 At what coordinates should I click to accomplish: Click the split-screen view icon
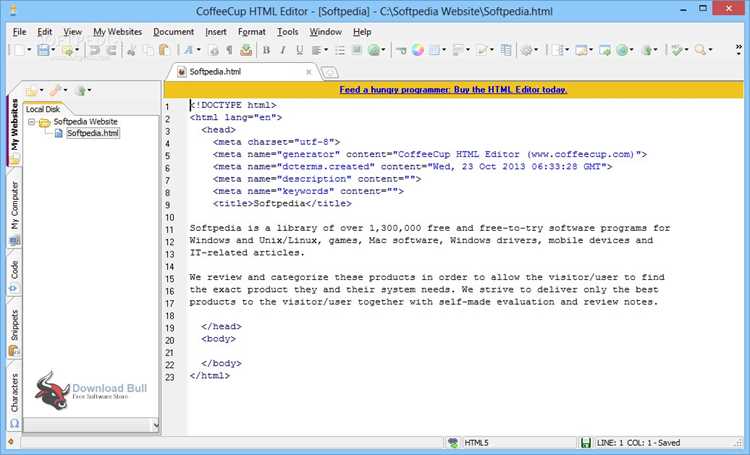557,50
